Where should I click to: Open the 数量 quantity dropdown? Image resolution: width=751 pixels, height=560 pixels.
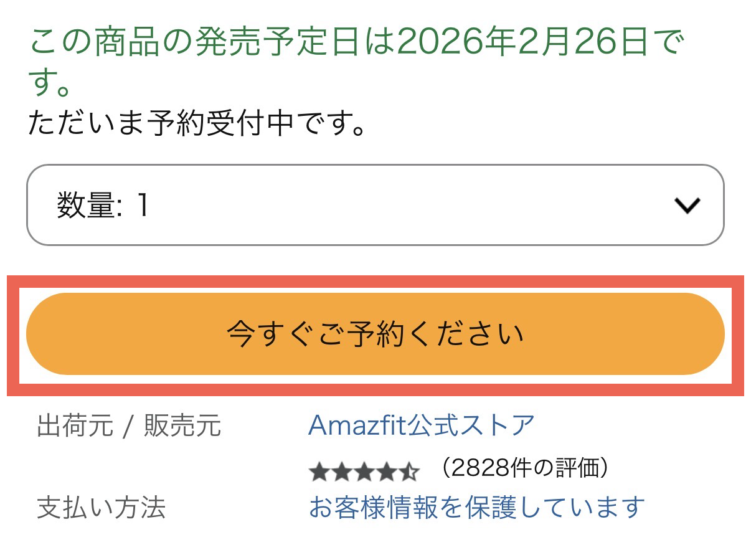click(x=375, y=205)
